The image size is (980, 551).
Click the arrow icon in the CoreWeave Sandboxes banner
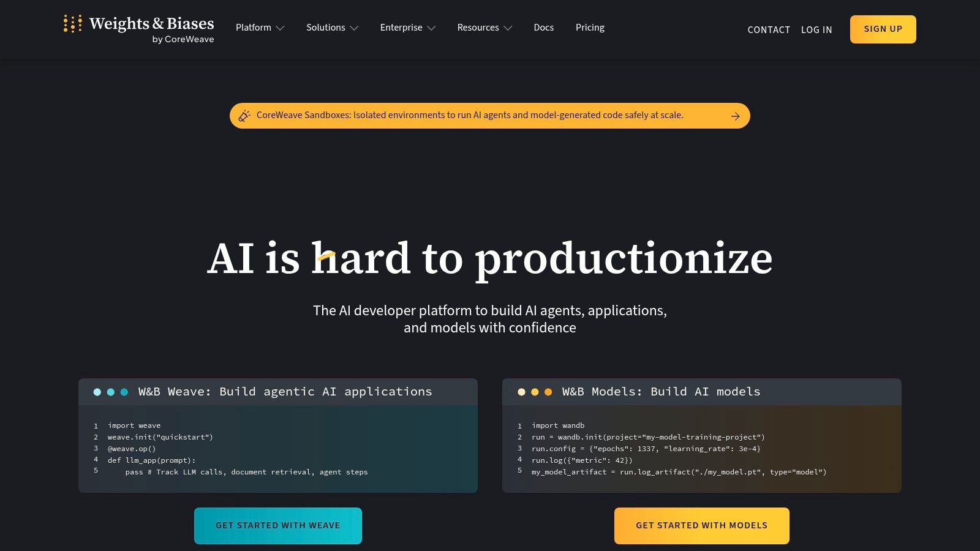click(736, 116)
